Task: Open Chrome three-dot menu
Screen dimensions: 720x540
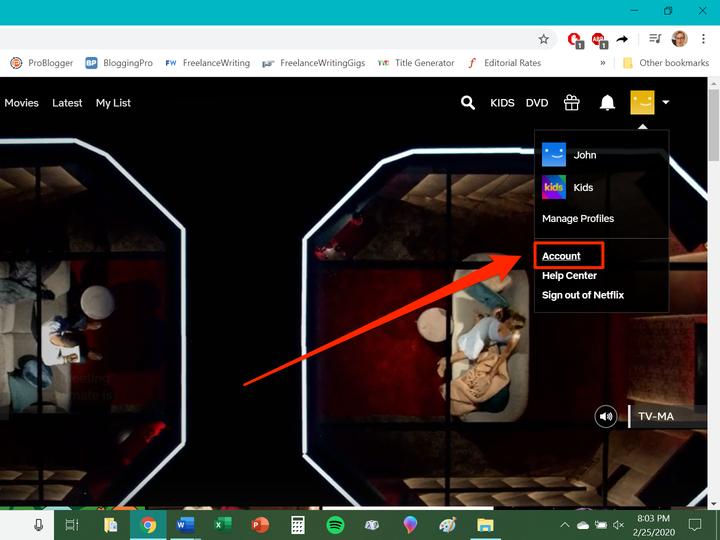Action: pyautogui.click(x=703, y=39)
